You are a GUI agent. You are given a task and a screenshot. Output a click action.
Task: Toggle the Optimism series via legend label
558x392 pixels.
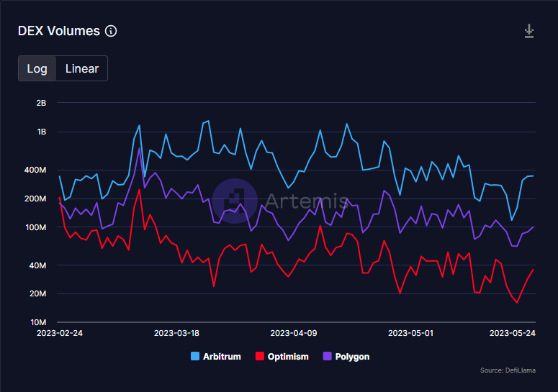click(287, 357)
